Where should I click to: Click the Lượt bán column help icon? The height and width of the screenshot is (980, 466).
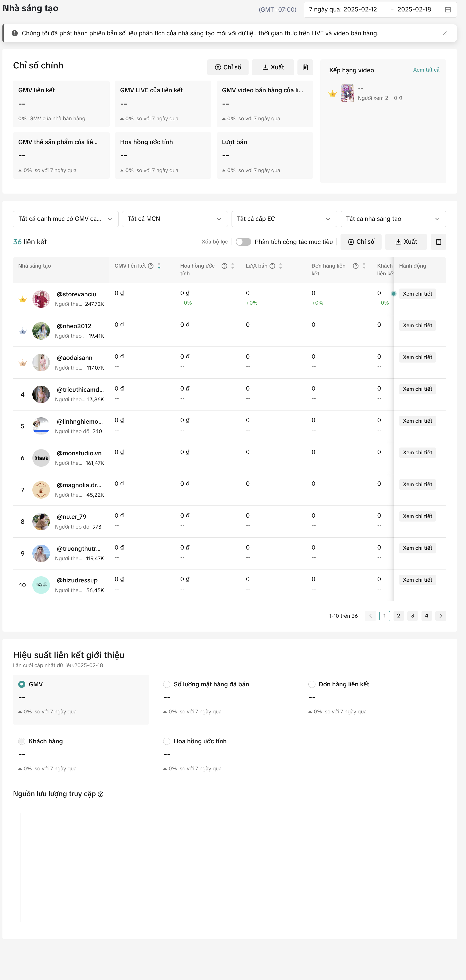coord(272,266)
